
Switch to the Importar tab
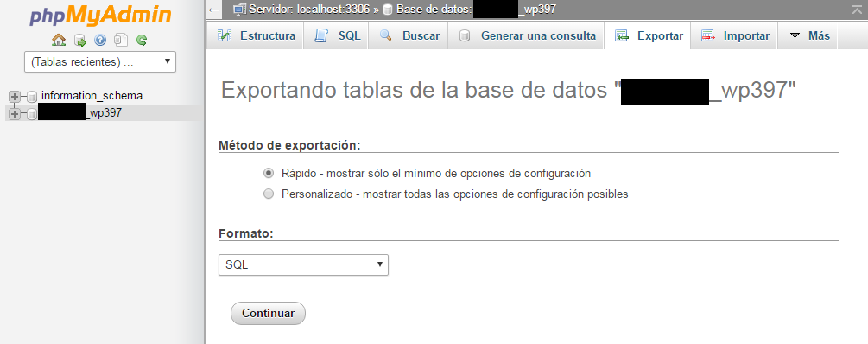(x=734, y=35)
